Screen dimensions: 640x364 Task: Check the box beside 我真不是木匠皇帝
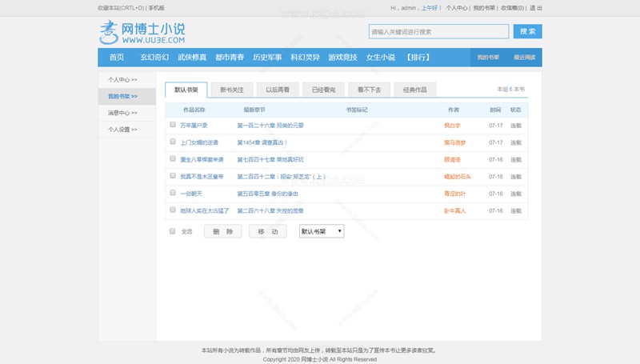point(173,176)
